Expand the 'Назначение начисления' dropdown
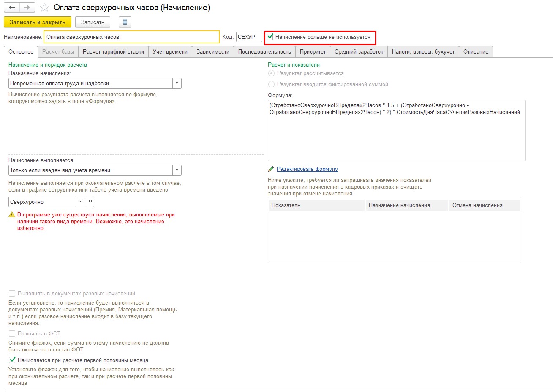Screen dimensions: 553x392 [x=177, y=84]
